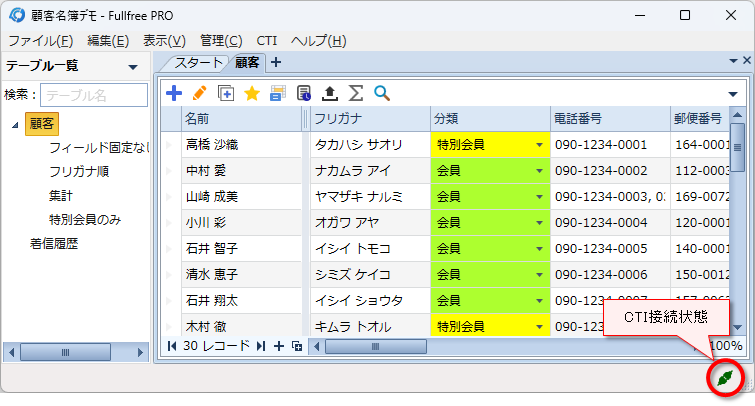Switch to the スタート tab
The width and height of the screenshot is (755, 406).
click(197, 63)
